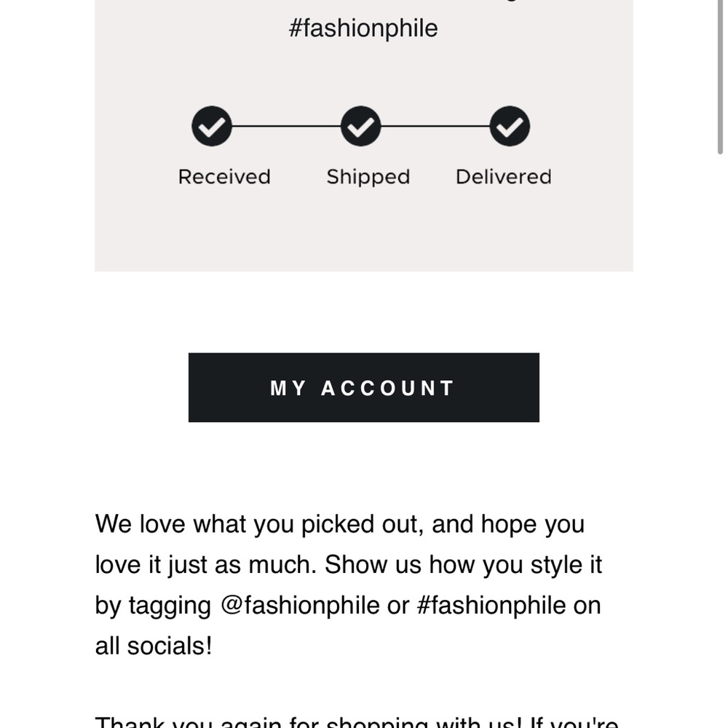Click the @fashionphile mention in the paragraph
The width and height of the screenshot is (728, 728).
click(x=300, y=606)
